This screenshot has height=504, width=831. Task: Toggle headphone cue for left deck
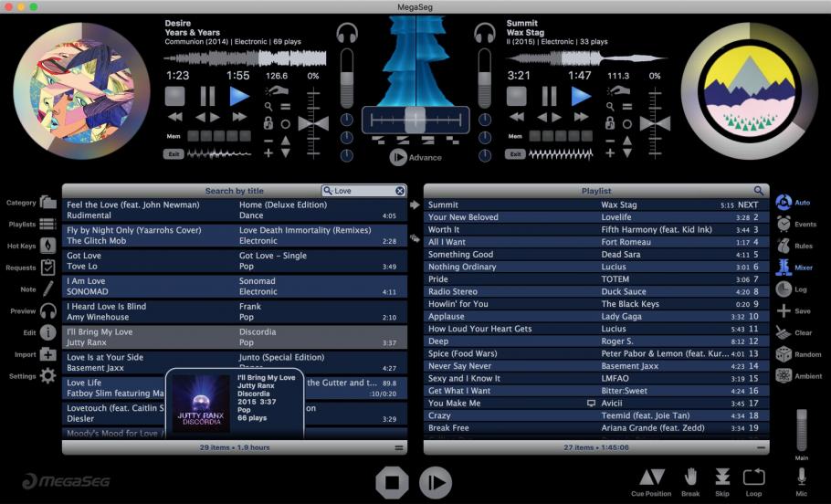[x=347, y=33]
